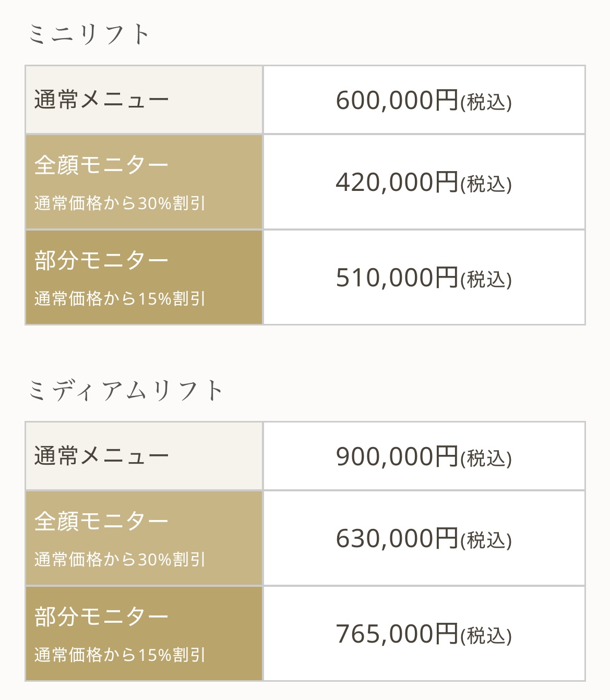This screenshot has width=610, height=700.
Task: Select 部分モニター label in ミディアムリフト table
Action: [102, 617]
